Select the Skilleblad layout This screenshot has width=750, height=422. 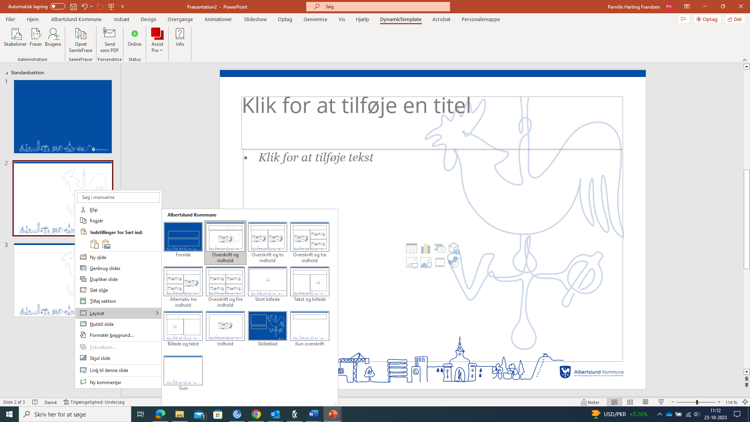(267, 329)
